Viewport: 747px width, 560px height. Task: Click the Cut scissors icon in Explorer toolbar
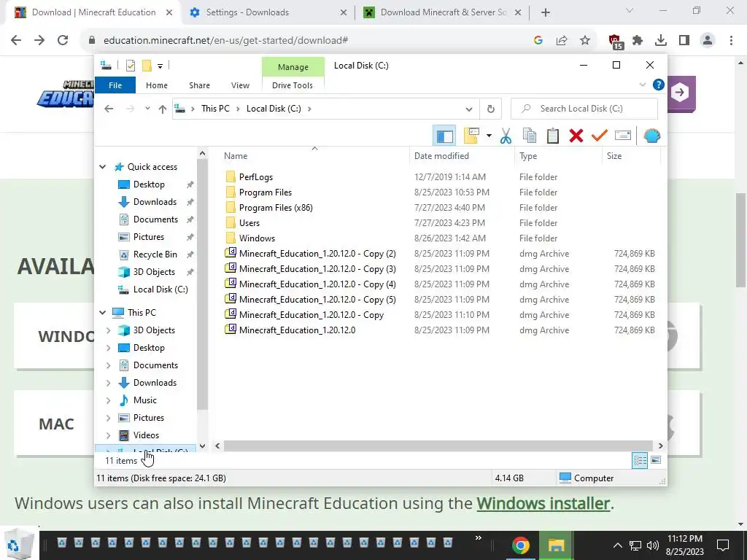[506, 136]
